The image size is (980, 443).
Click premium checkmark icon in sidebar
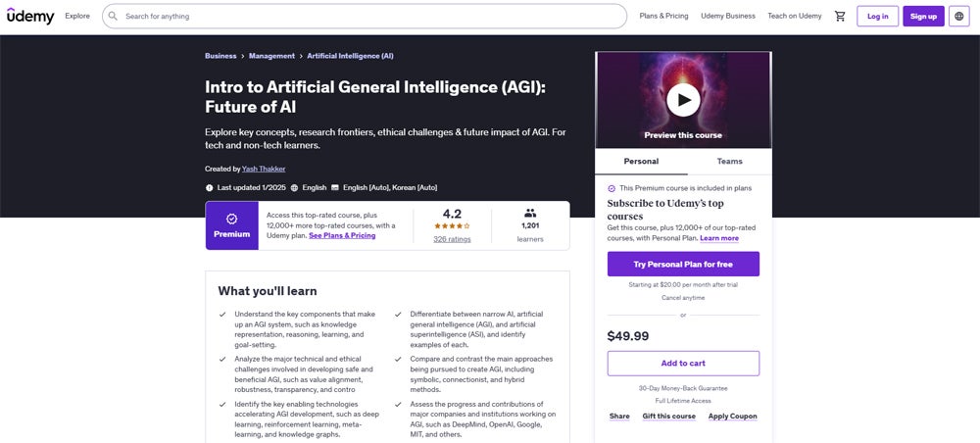(612, 188)
